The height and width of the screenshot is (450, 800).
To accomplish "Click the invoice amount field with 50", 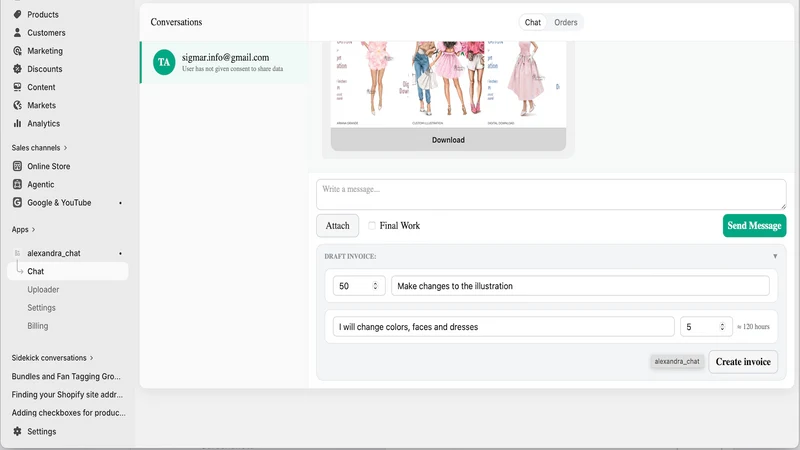I will pyautogui.click(x=359, y=286).
